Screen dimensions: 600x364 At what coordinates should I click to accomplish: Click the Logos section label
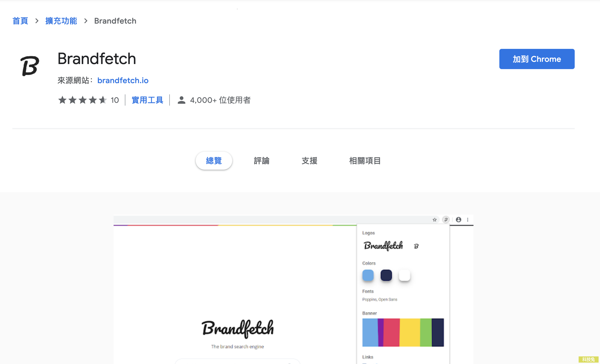(369, 233)
